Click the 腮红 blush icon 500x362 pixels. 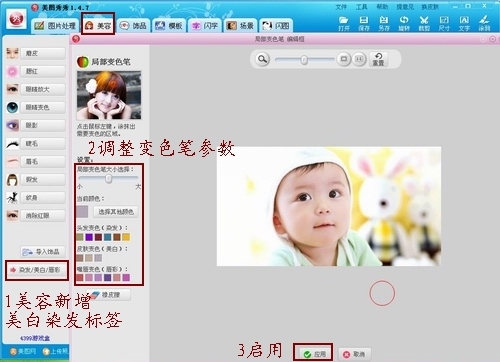[x=12, y=71]
